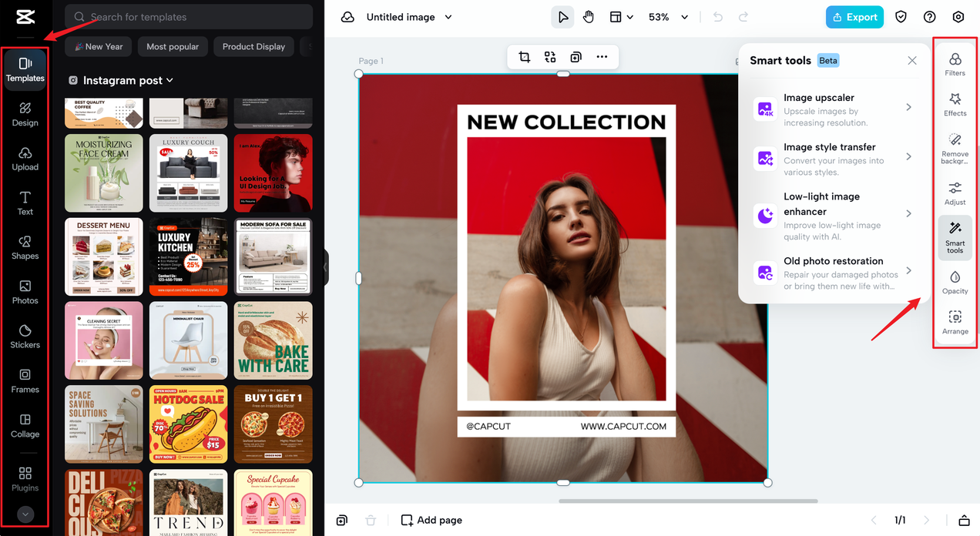980x536 pixels.
Task: Close the Smart tools panel
Action: coord(912,60)
